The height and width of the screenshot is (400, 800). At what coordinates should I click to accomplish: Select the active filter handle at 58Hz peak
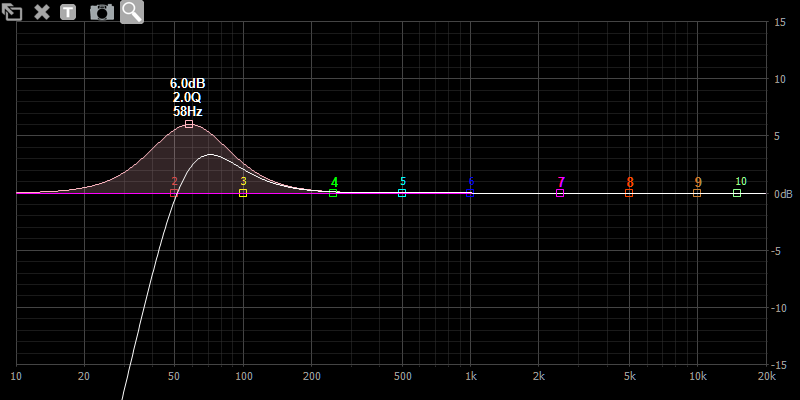188,124
